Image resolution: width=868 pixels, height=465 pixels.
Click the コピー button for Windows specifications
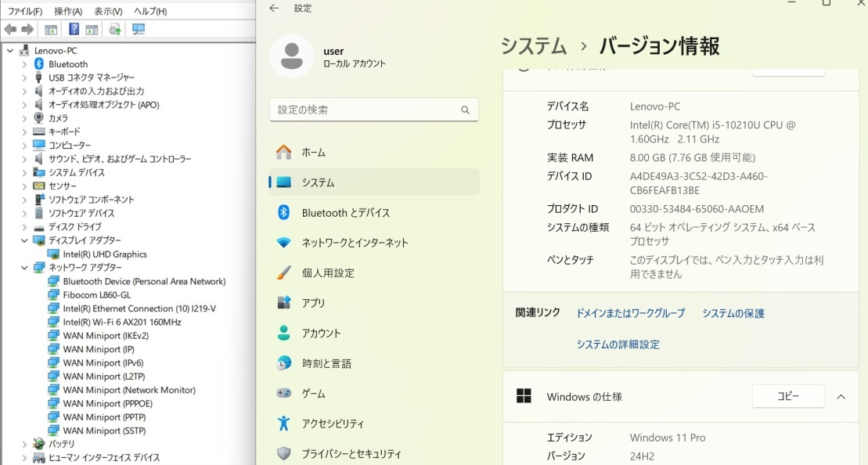tap(788, 397)
